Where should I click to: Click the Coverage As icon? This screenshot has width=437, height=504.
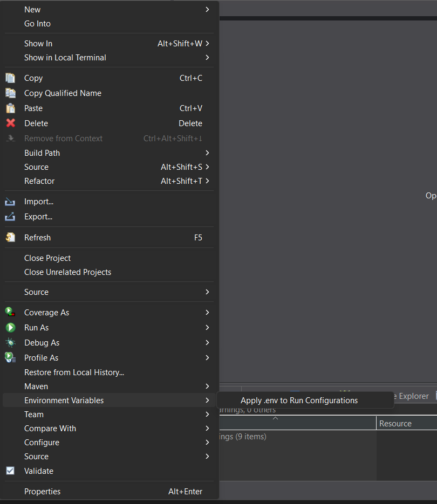(x=10, y=312)
